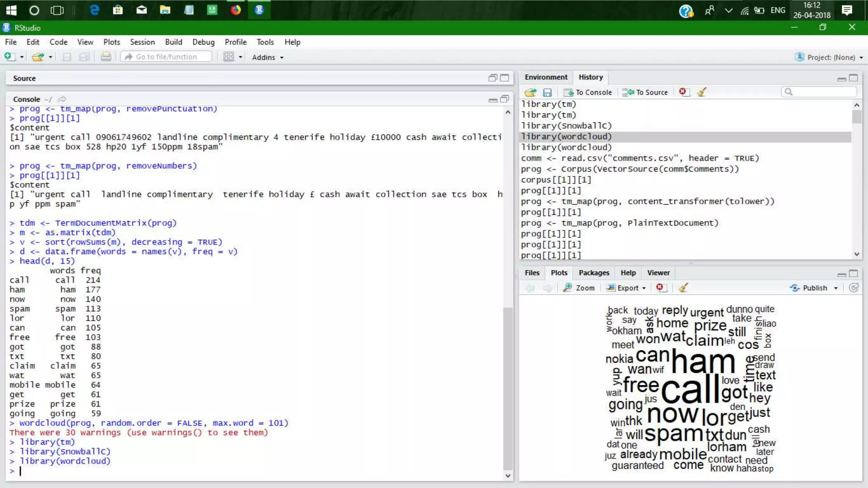Clear all plots with broom icon
The height and width of the screenshot is (488, 868).
click(x=683, y=288)
